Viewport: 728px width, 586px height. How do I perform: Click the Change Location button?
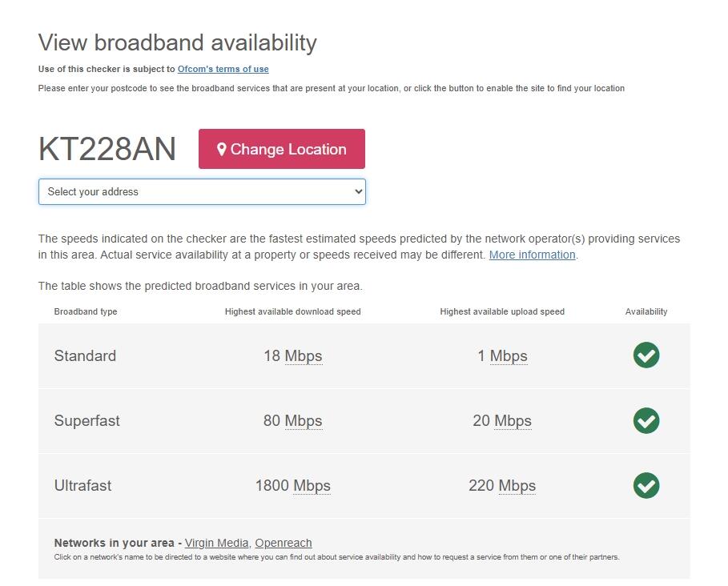281,148
